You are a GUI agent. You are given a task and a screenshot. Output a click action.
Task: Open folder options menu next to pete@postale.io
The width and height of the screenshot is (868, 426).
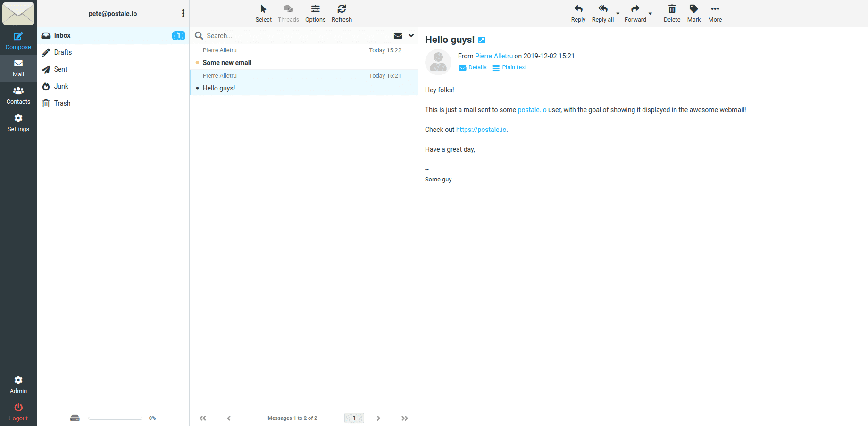point(183,14)
